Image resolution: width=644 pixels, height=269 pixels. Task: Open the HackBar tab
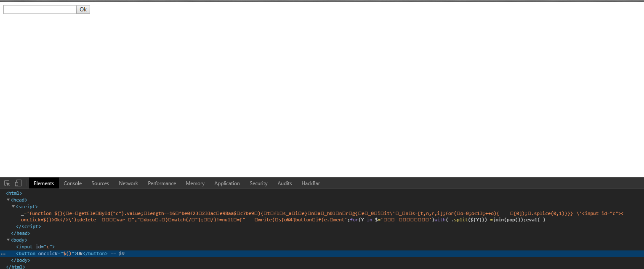click(311, 183)
